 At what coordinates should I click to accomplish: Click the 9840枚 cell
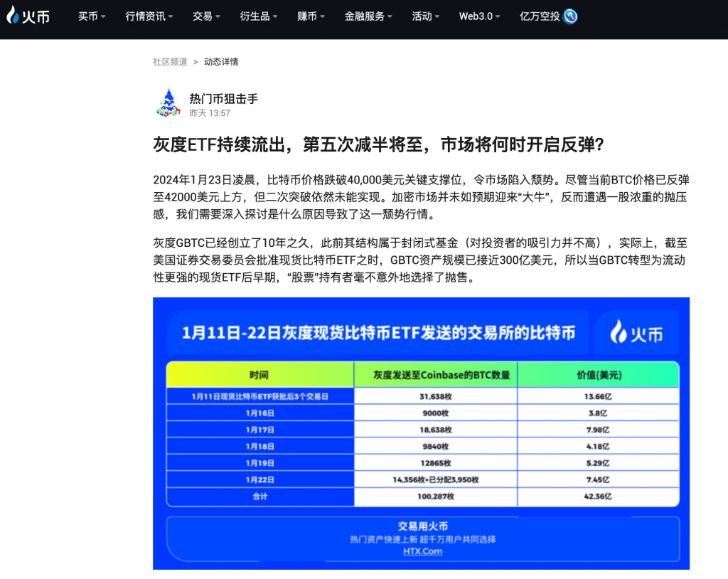436,447
